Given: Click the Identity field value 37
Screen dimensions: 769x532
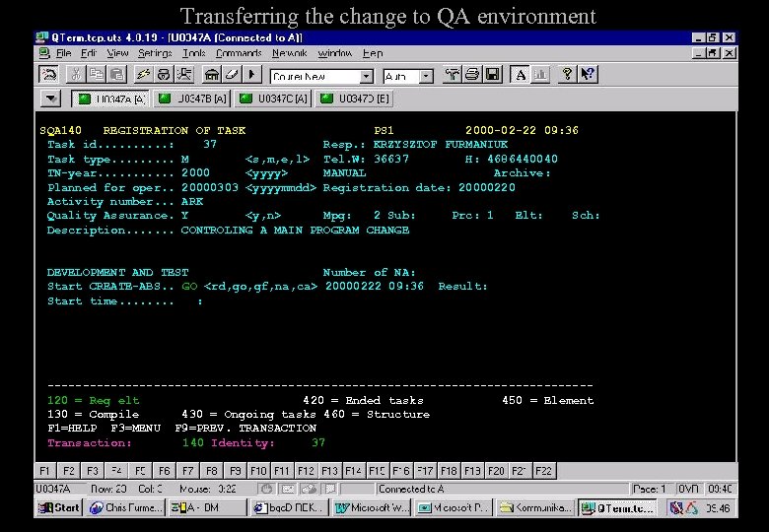Looking at the screenshot, I should tap(318, 443).
